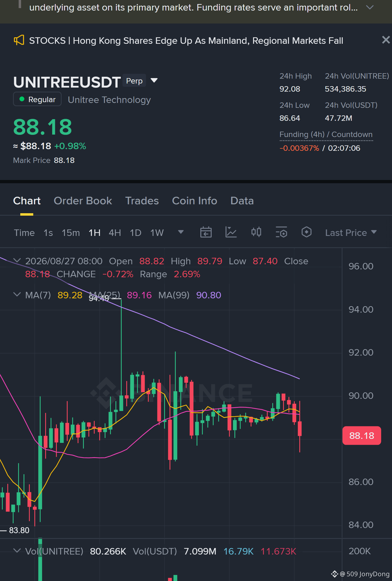
Task: Tap the MA(25) value 89.16
Action: [x=139, y=295]
